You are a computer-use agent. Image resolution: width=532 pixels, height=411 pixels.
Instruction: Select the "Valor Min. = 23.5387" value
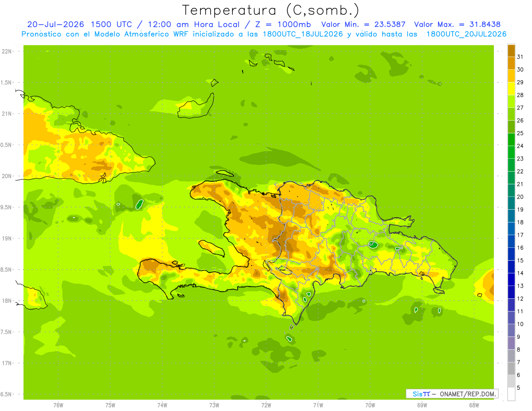coord(364,24)
